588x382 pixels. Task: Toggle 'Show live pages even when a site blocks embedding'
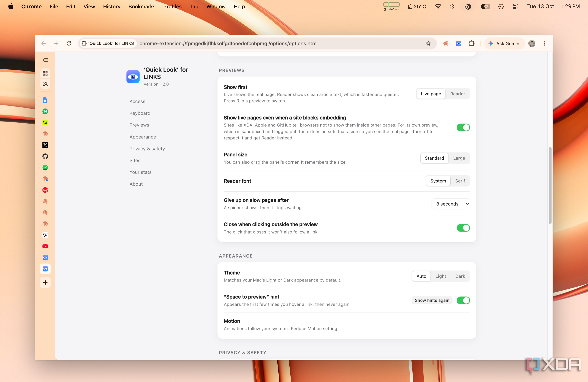pyautogui.click(x=463, y=128)
